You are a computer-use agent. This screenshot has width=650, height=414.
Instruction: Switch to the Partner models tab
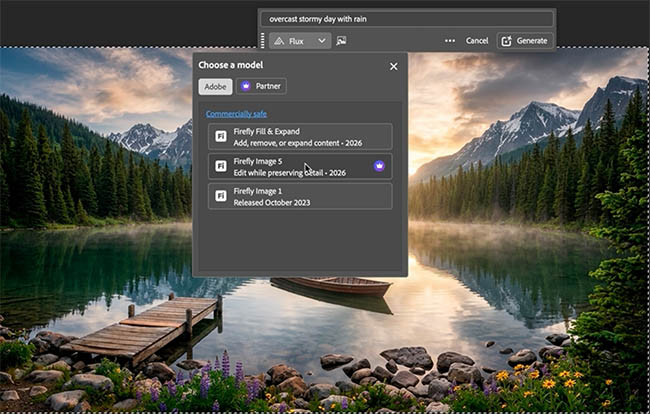point(261,86)
